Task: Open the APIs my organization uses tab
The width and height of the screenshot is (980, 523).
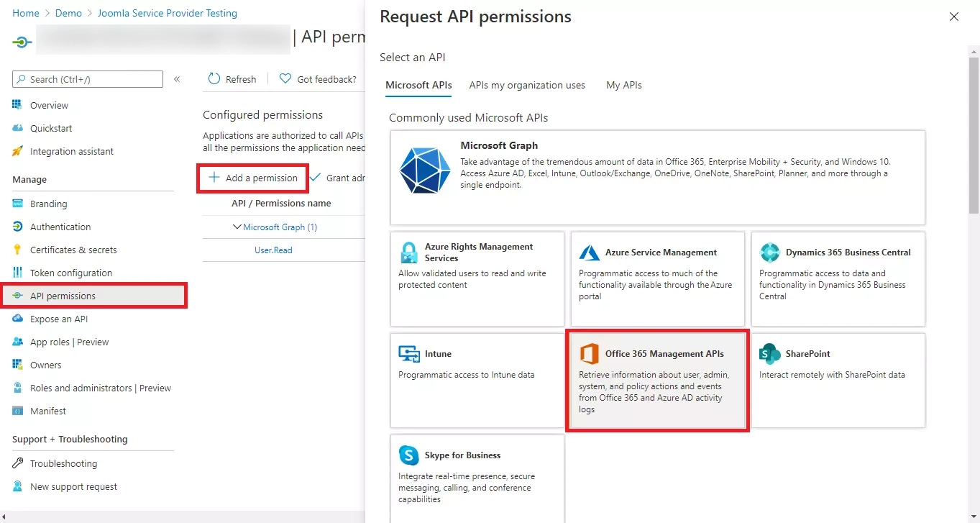Action: (x=527, y=85)
